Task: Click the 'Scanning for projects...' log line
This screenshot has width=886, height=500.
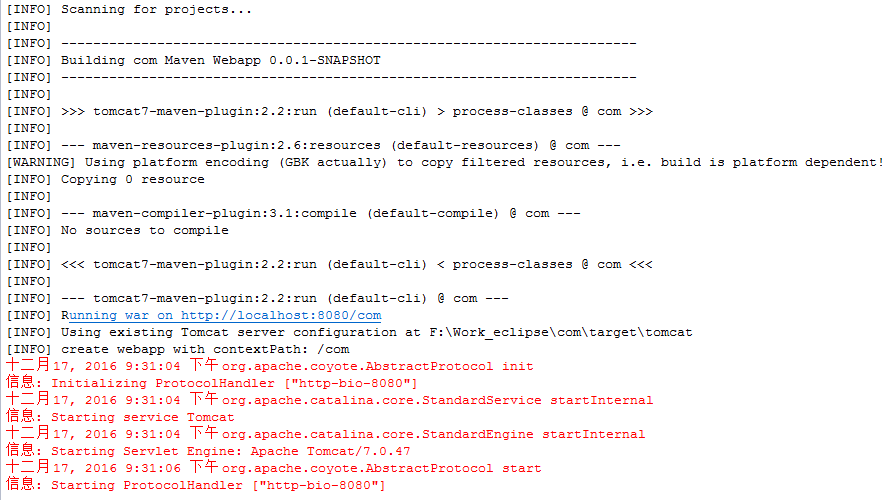Action: click(129, 10)
